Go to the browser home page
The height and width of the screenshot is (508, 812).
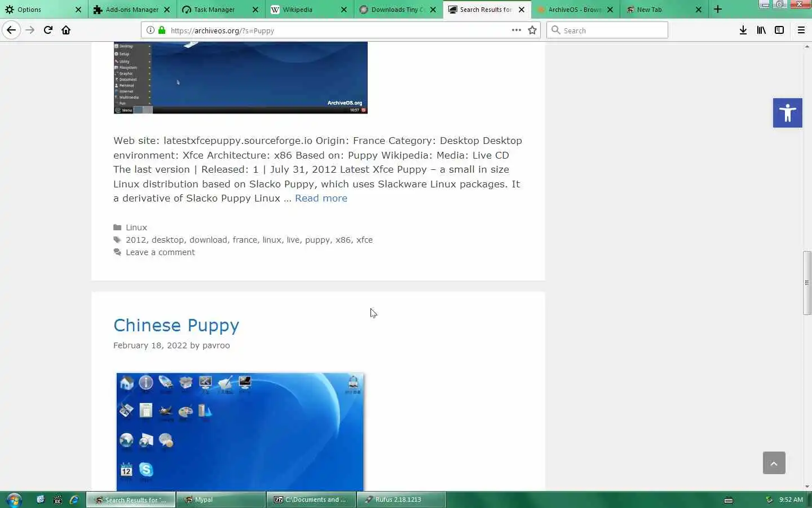[66, 30]
